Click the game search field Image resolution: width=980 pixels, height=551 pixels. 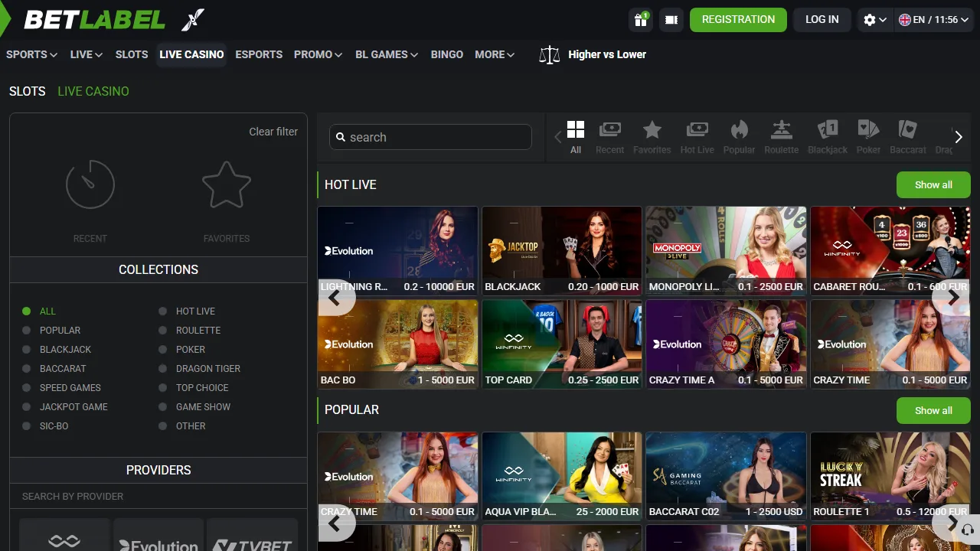(430, 137)
